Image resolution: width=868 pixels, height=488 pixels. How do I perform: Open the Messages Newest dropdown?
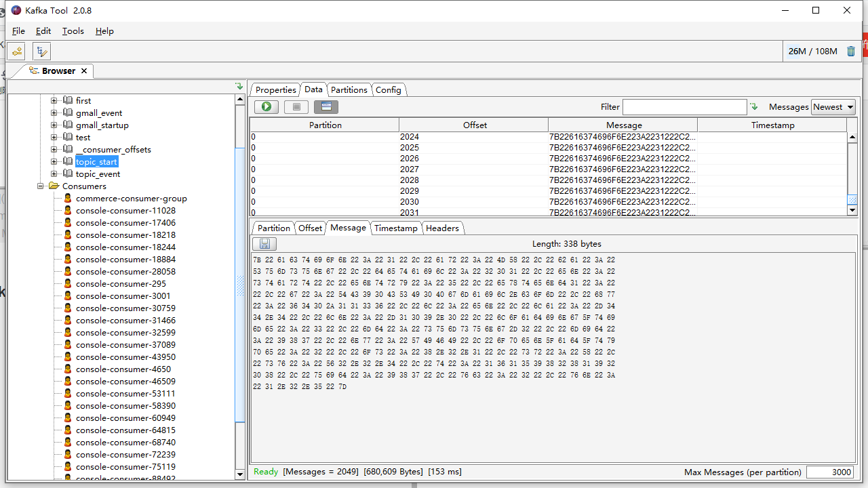pyautogui.click(x=833, y=107)
